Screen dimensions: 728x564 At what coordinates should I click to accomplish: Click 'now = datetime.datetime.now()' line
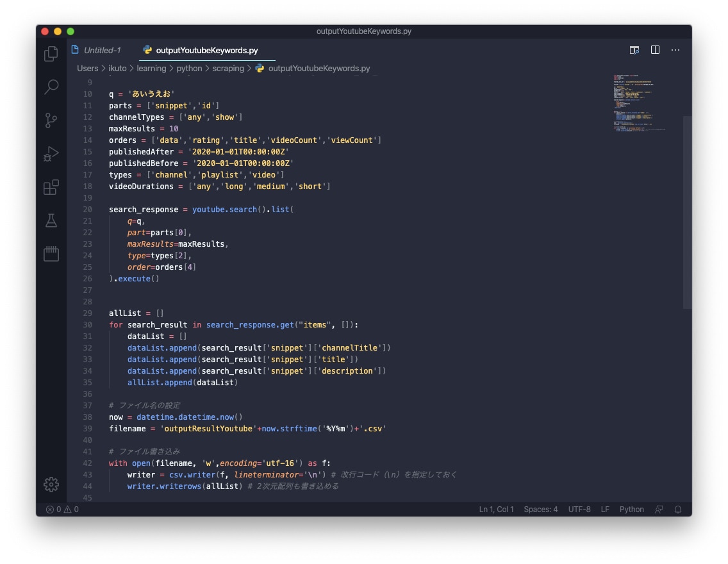tap(176, 417)
